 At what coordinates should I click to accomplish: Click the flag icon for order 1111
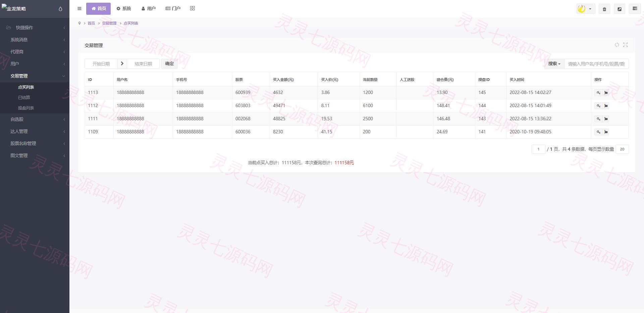coord(606,119)
